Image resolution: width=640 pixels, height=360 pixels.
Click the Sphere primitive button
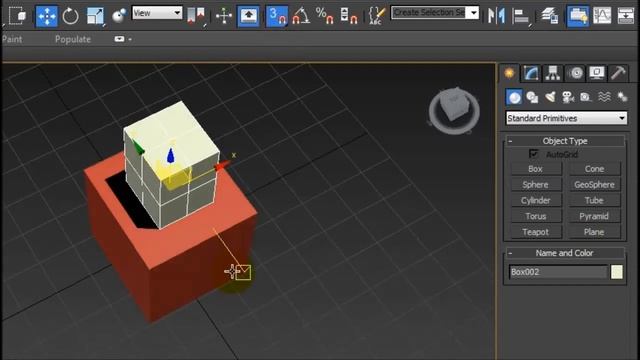pyautogui.click(x=536, y=184)
